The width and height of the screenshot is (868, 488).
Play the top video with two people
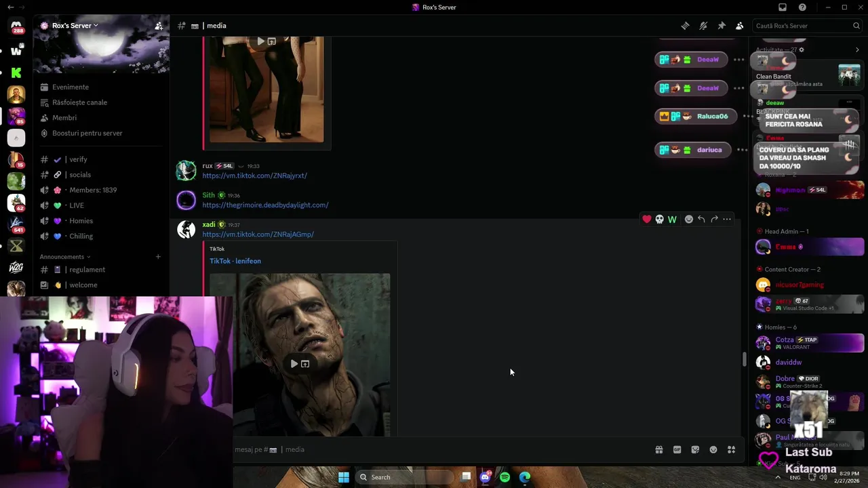[260, 41]
